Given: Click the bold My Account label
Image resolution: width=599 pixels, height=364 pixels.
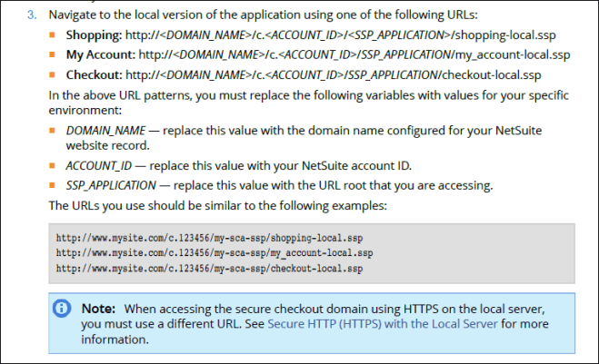Looking at the screenshot, I should tap(100, 54).
